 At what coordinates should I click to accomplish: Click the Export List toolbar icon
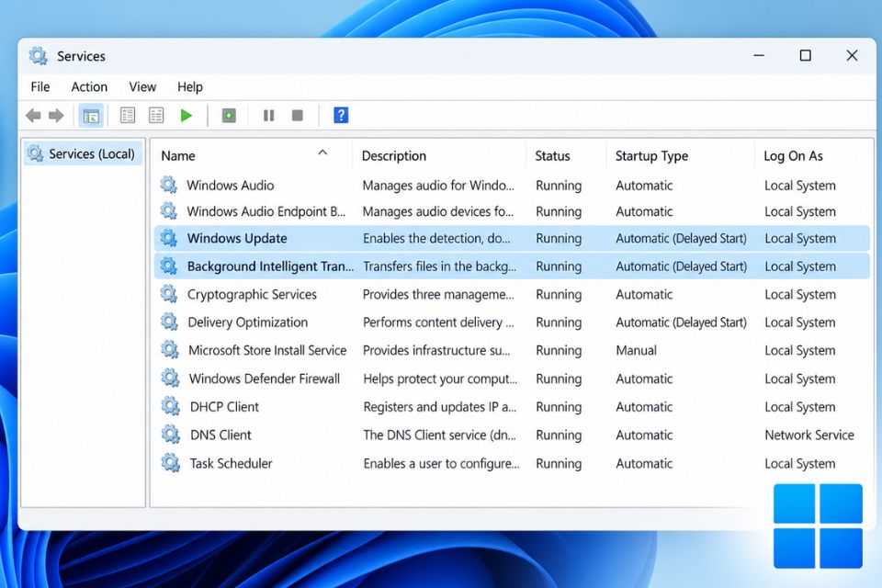tap(156, 116)
